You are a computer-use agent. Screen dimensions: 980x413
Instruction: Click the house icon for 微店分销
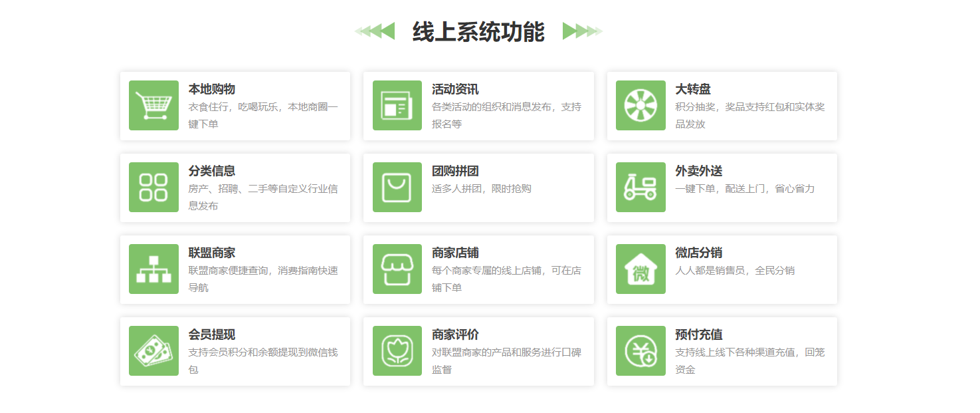point(640,269)
